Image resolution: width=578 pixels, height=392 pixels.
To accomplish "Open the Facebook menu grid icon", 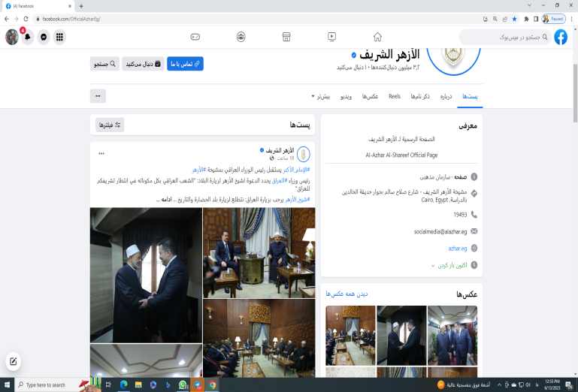I will tap(59, 37).
